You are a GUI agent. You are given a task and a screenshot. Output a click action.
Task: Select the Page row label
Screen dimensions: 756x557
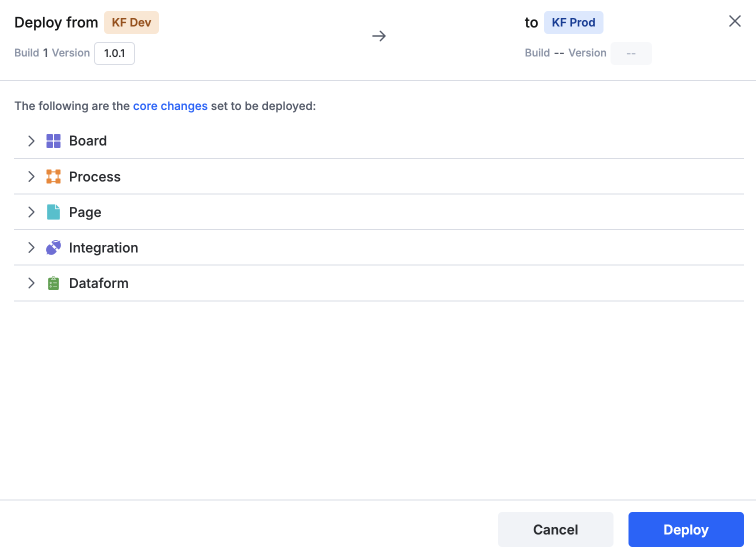(x=85, y=212)
